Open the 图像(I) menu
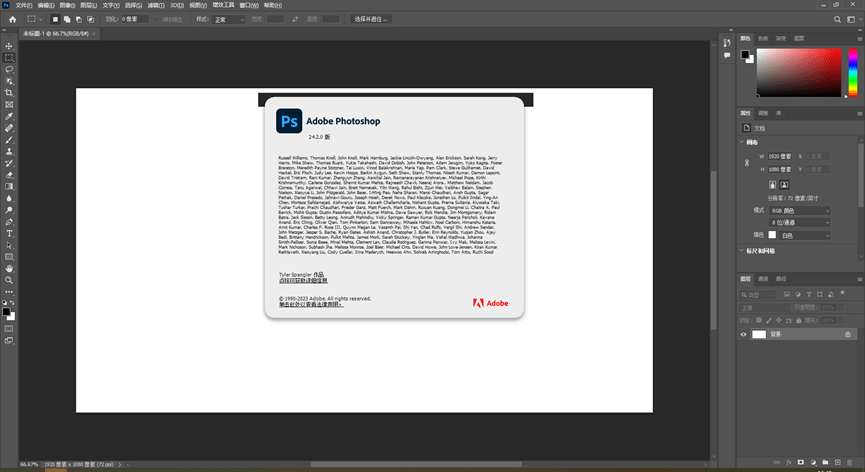 tap(67, 5)
